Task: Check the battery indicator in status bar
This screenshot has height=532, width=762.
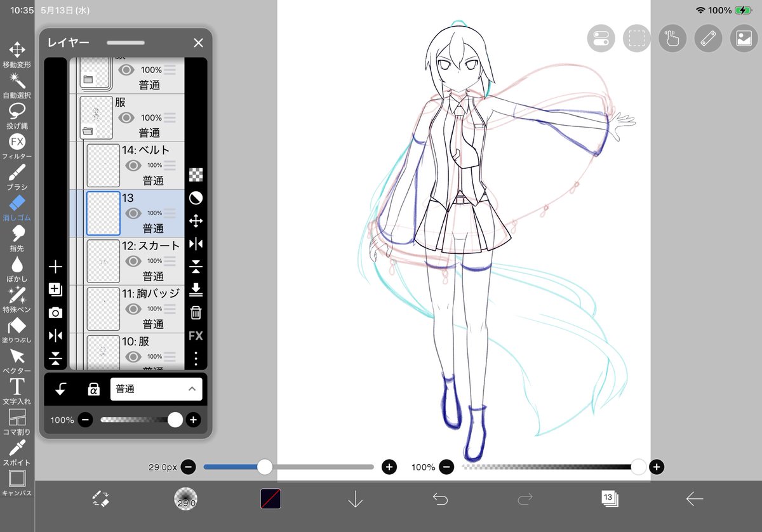Action: (744, 10)
